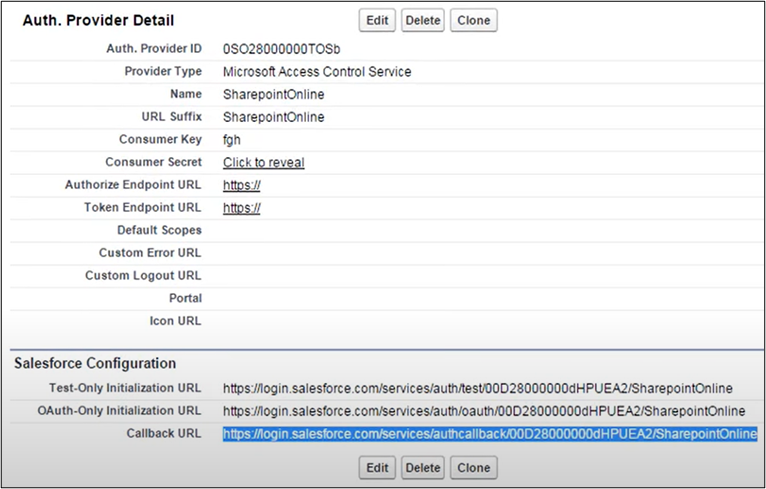Click the bottom Clone button
Image resolution: width=766 pixels, height=489 pixels.
[x=473, y=468]
